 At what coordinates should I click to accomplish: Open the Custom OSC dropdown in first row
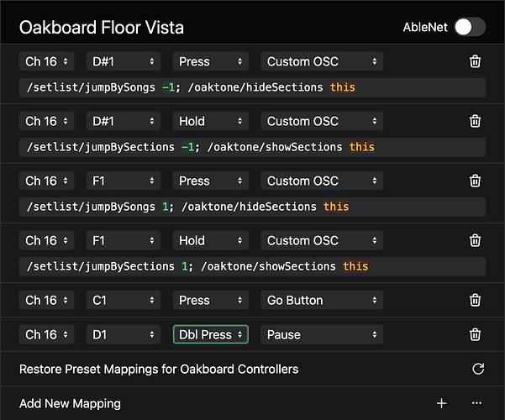(x=322, y=61)
